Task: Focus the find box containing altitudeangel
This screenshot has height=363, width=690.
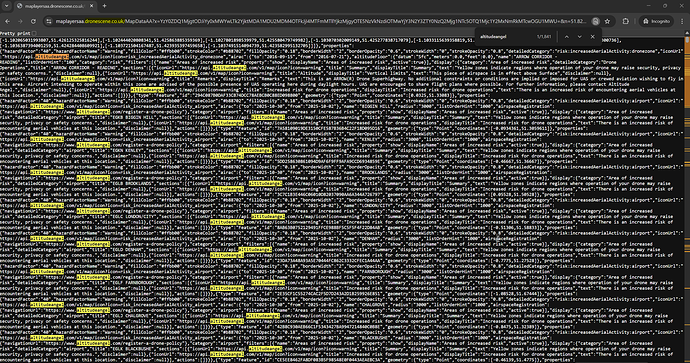Action: tap(506, 37)
